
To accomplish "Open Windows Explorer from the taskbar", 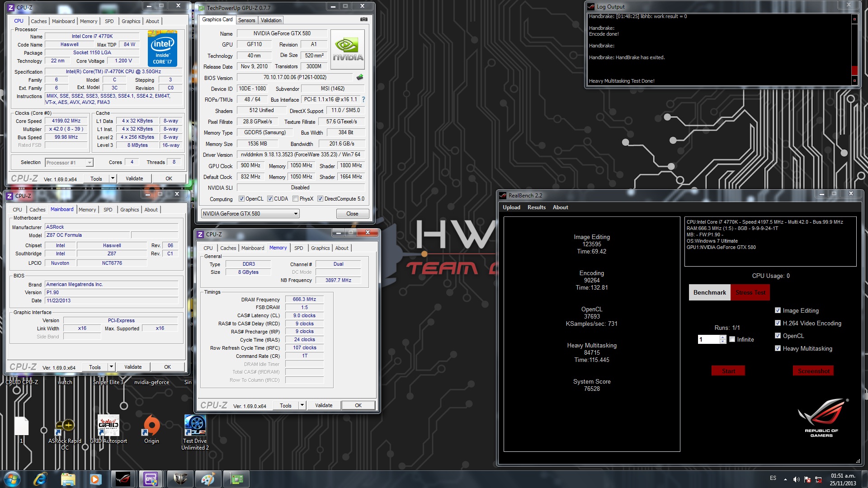I will 68,479.
